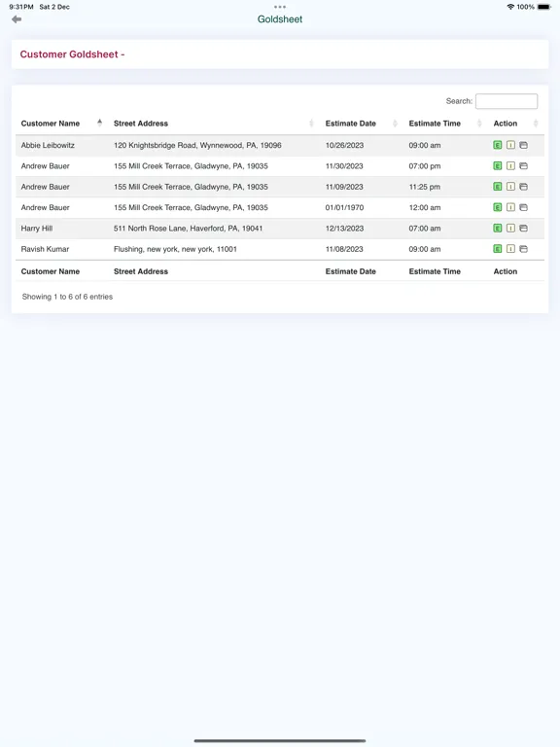The height and width of the screenshot is (747, 560).
Task: Tap the battery indicator icon
Action: click(543, 7)
